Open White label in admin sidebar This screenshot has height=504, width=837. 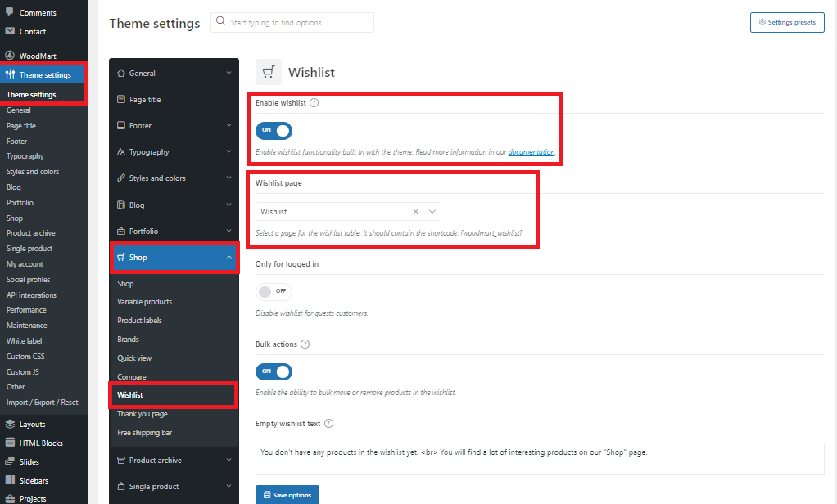[x=24, y=341]
